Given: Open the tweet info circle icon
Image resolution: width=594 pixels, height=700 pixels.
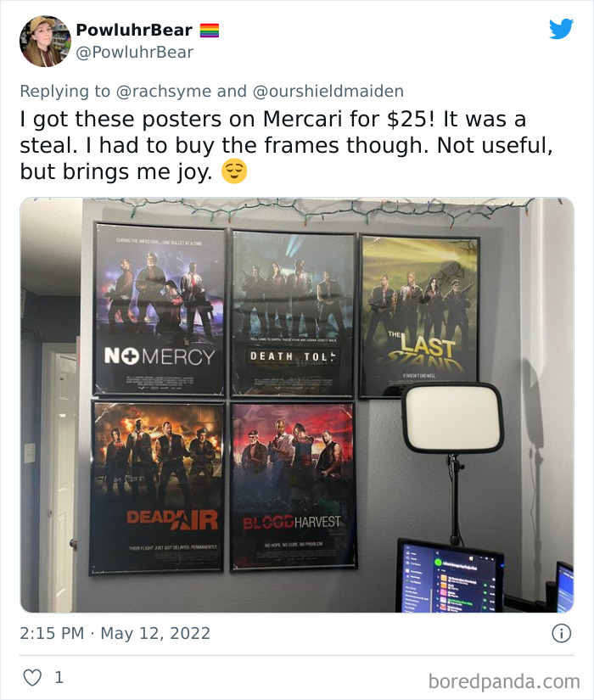Looking at the screenshot, I should [x=562, y=633].
